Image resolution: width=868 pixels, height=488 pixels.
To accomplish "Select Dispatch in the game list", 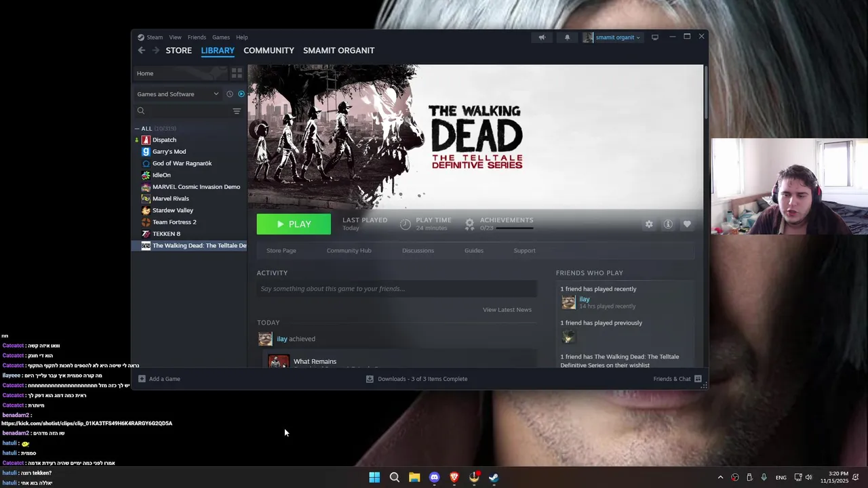I will pos(164,140).
